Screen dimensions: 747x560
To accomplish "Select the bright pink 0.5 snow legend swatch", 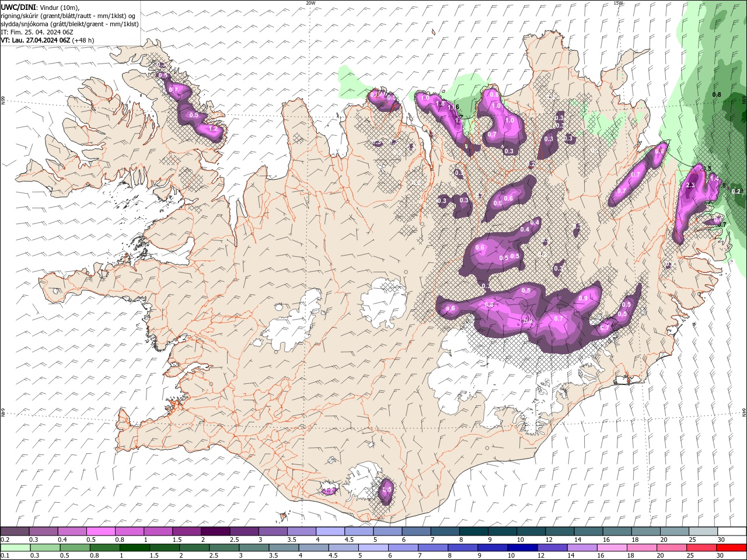I will tap(100, 531).
